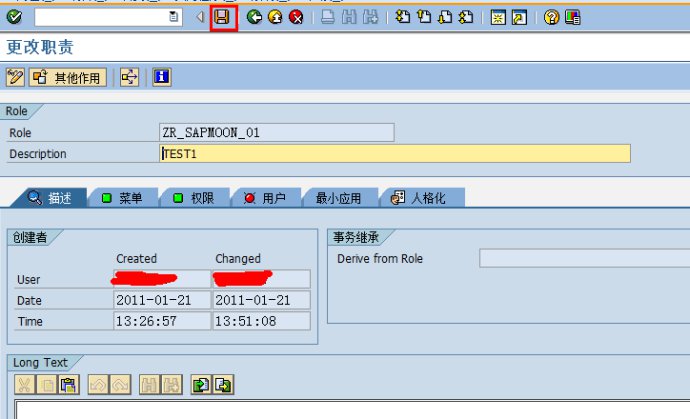This screenshot has width=690, height=419.
Task: Switch to the 描述 tab
Action: pyautogui.click(x=49, y=198)
